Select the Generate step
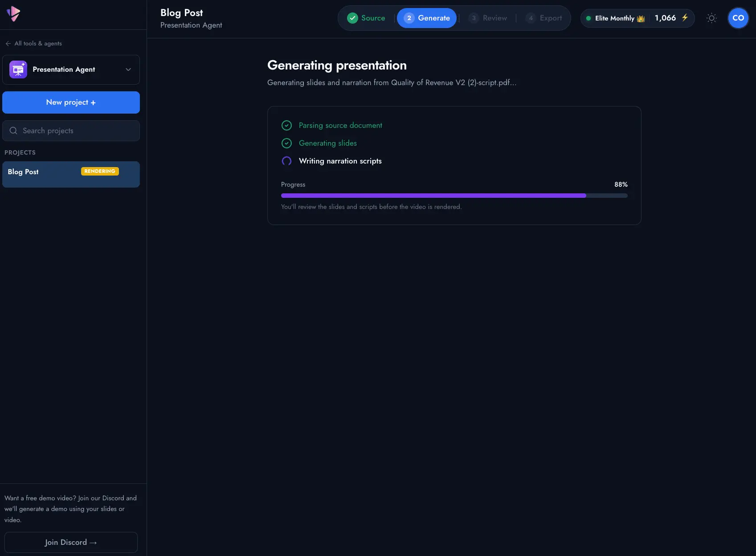 tap(427, 18)
